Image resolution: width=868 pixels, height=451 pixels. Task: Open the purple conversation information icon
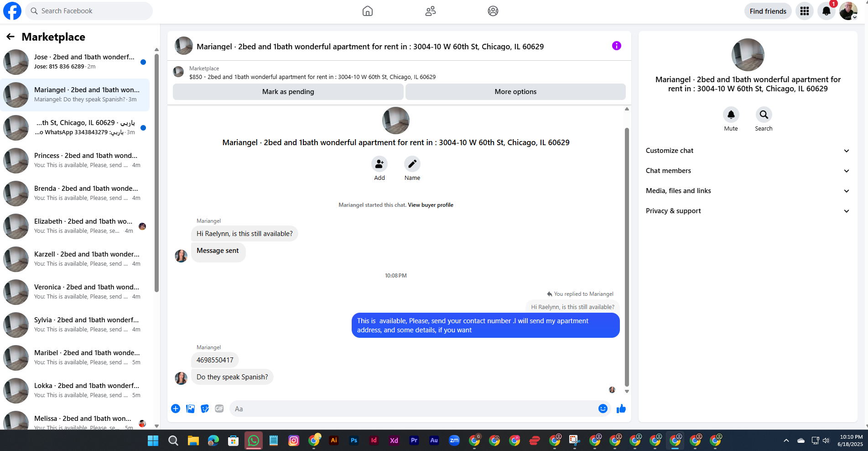click(x=617, y=46)
